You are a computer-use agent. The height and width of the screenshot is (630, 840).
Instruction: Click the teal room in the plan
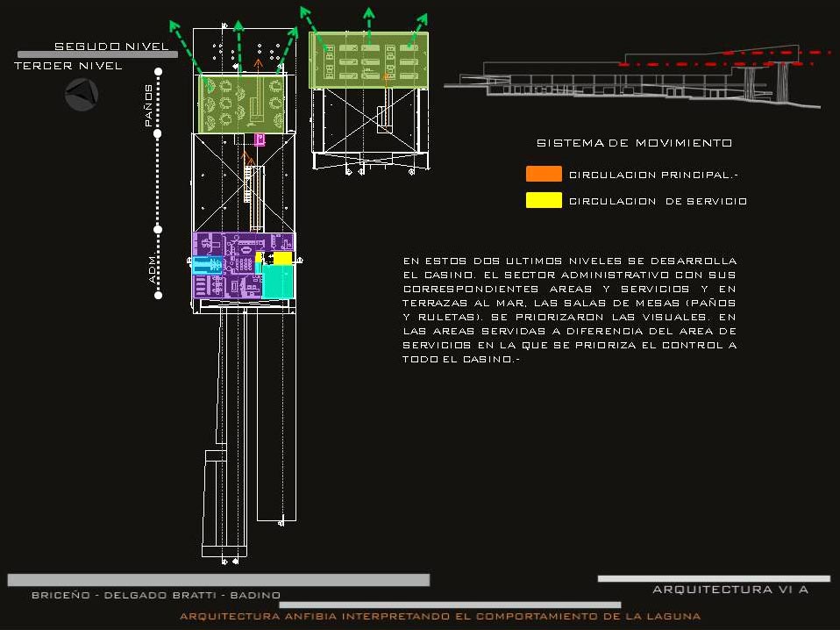click(278, 282)
